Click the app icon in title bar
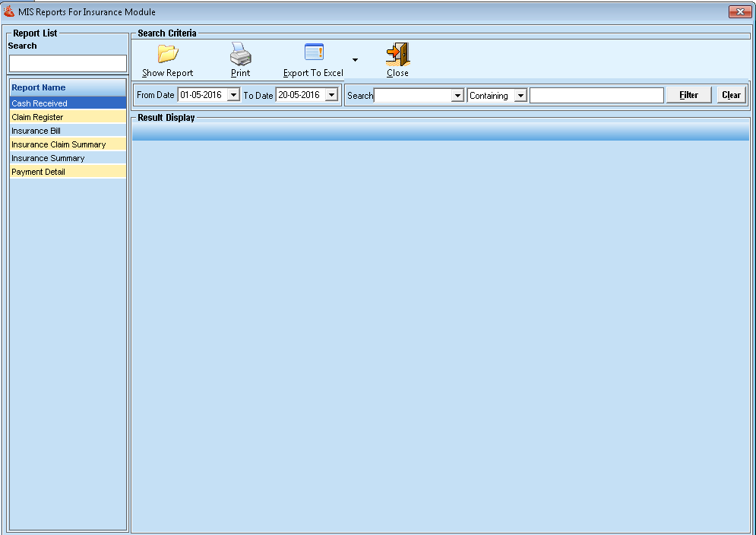Screen dimensions: 756x535 pos(9,11)
